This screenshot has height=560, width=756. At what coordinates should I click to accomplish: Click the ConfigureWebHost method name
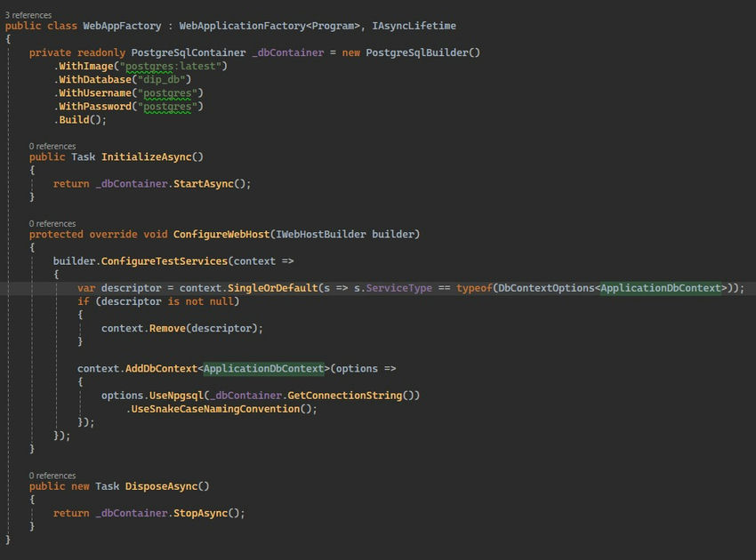221,235
